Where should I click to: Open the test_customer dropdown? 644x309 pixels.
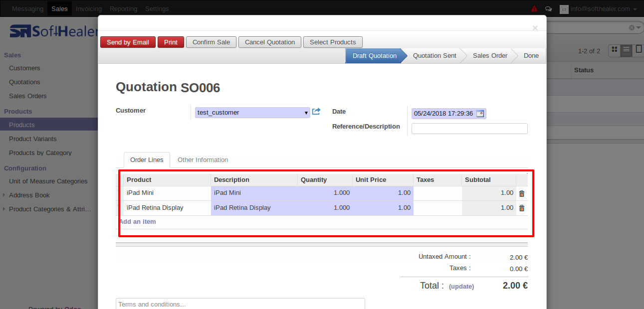tap(252, 113)
